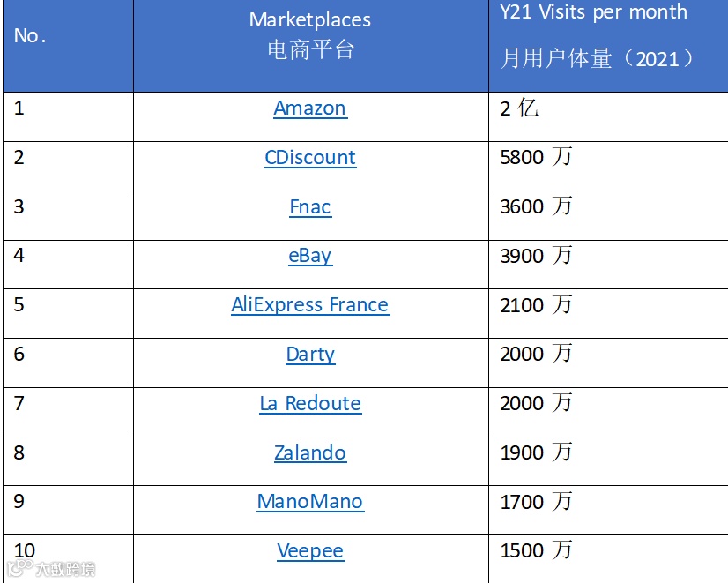Open the Veepee link
The height and width of the screenshot is (583, 728).
pyautogui.click(x=310, y=551)
